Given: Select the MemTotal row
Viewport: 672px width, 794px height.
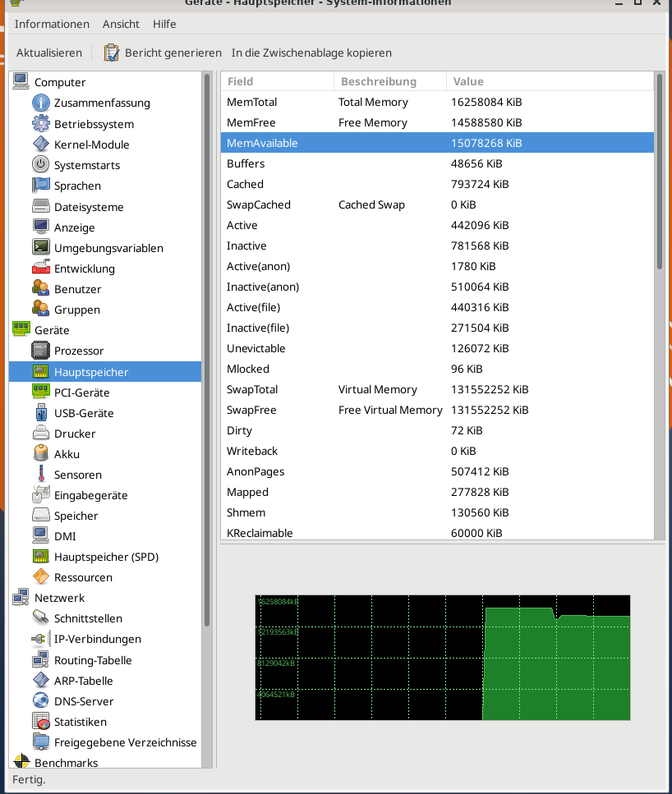Looking at the screenshot, I should point(437,102).
